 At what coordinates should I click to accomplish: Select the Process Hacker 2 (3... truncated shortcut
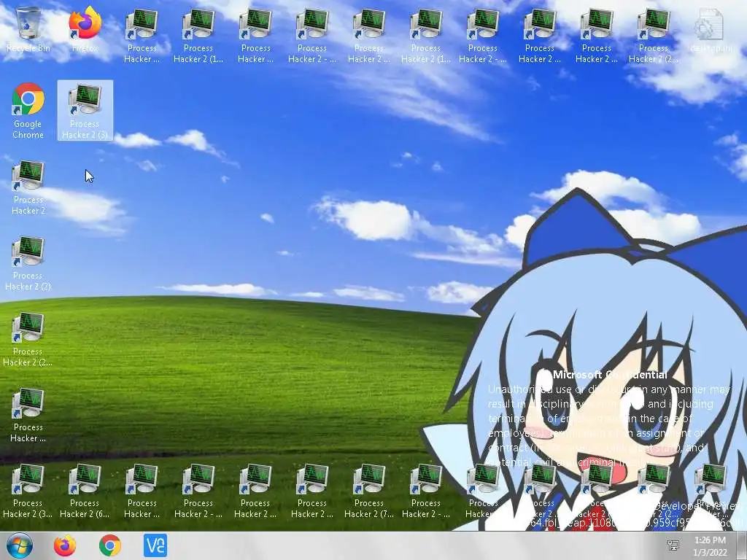(x=28, y=491)
